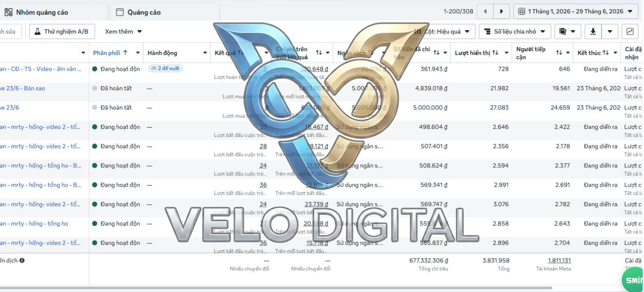Click the impressions value 27.083
The image size is (644, 292).
tap(500, 108)
